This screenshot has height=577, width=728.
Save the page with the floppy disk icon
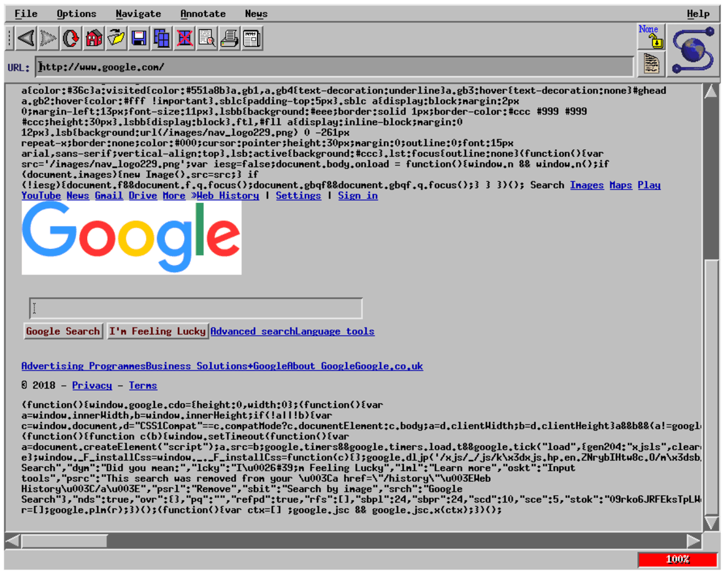coord(139,38)
